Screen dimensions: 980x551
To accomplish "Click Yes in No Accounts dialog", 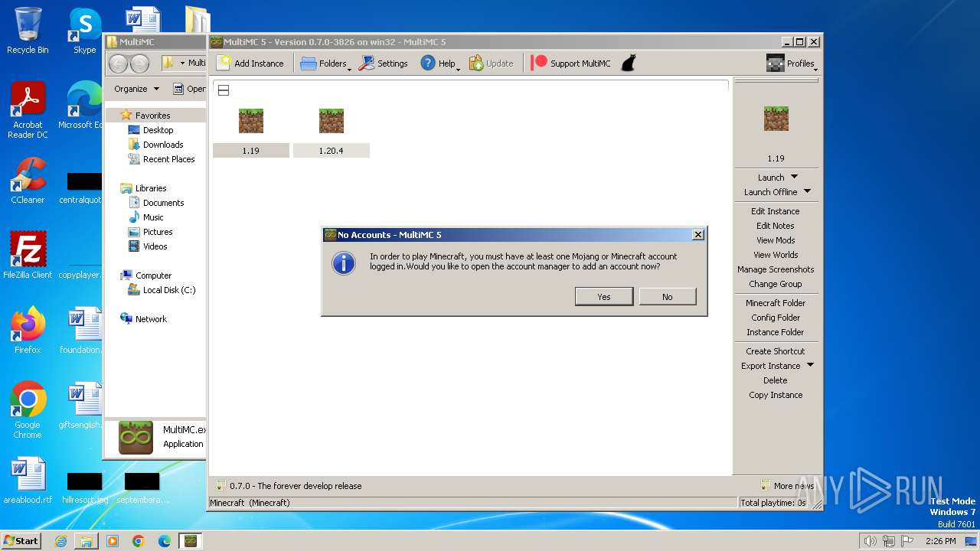I will [604, 296].
